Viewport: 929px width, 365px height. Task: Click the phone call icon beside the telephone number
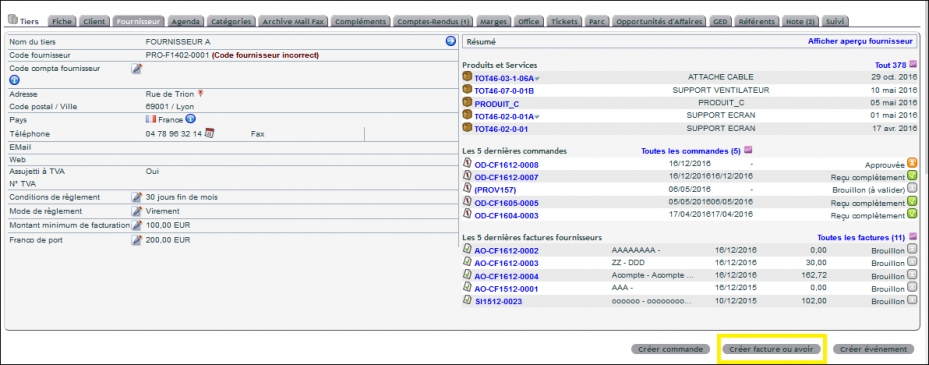[x=209, y=133]
